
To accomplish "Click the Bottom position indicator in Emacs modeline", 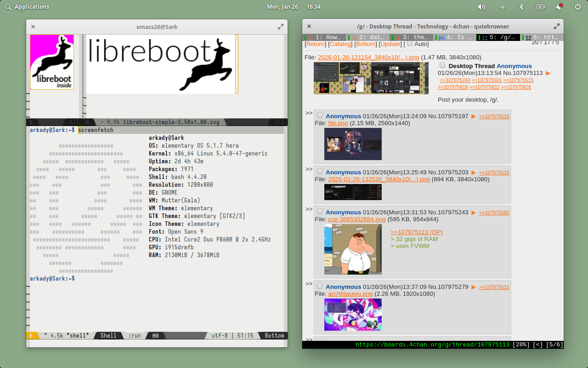I will coord(275,336).
